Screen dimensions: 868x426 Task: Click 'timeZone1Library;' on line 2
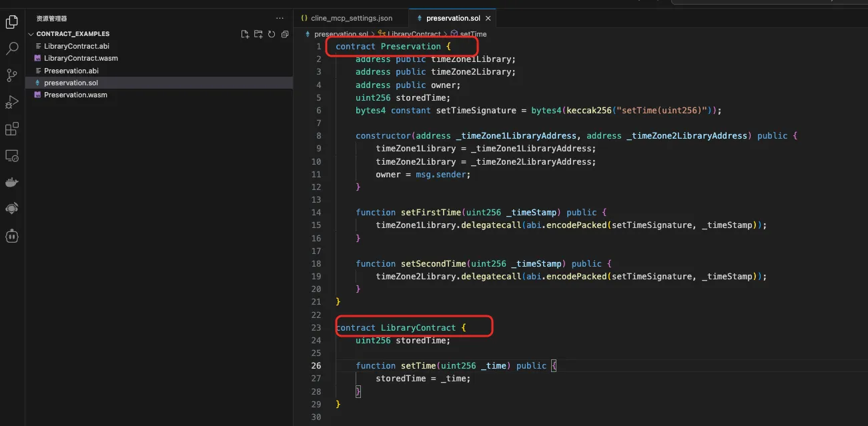(x=474, y=59)
